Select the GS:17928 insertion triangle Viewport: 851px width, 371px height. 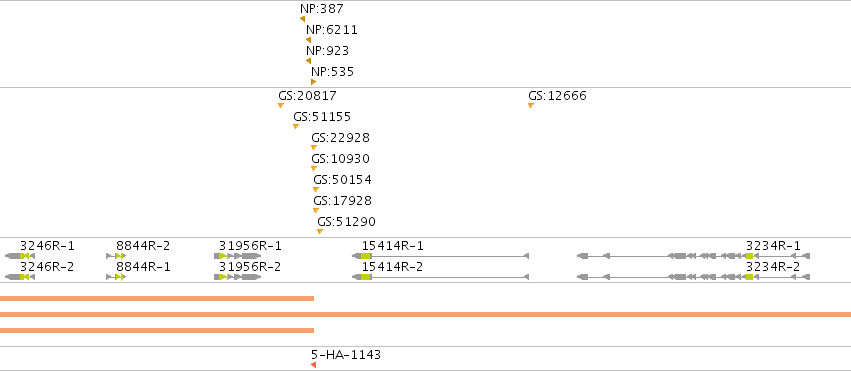[316, 210]
